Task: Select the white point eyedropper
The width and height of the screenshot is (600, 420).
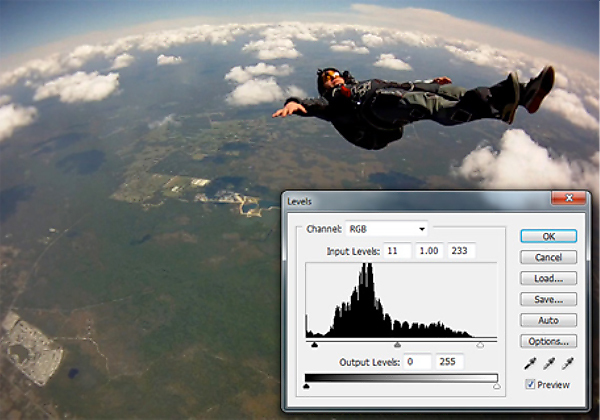Action: (567, 363)
